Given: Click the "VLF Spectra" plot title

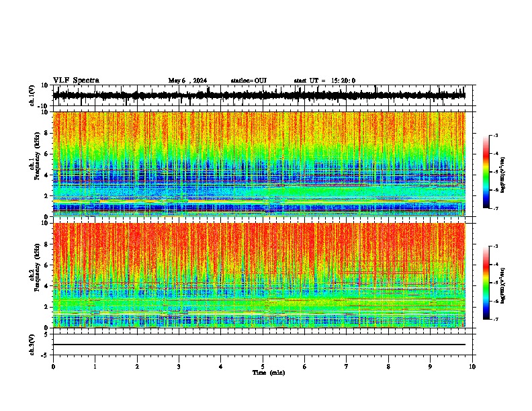Looking at the screenshot, I should tap(76, 81).
